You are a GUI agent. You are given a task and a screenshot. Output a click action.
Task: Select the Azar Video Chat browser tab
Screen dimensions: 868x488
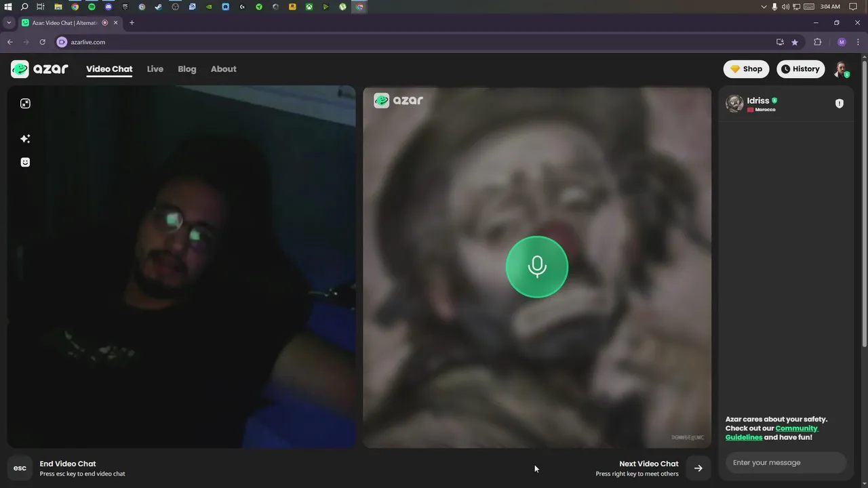point(69,22)
